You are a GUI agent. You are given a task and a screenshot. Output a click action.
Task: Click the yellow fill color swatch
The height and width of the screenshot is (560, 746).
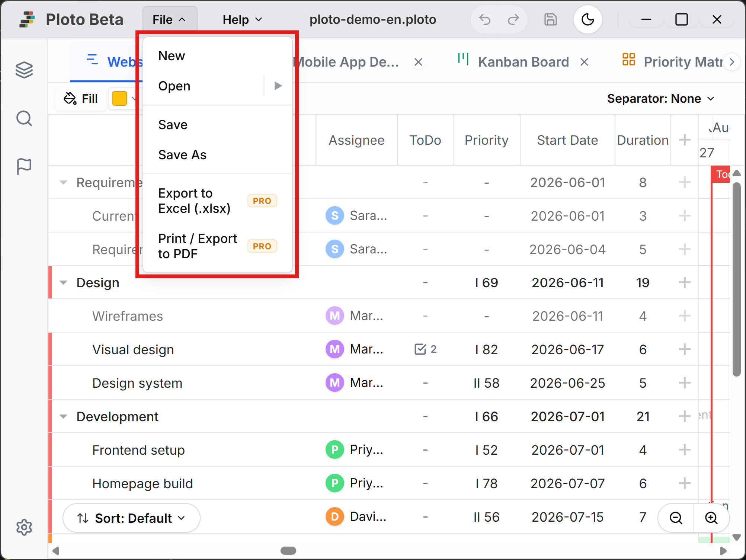119,99
